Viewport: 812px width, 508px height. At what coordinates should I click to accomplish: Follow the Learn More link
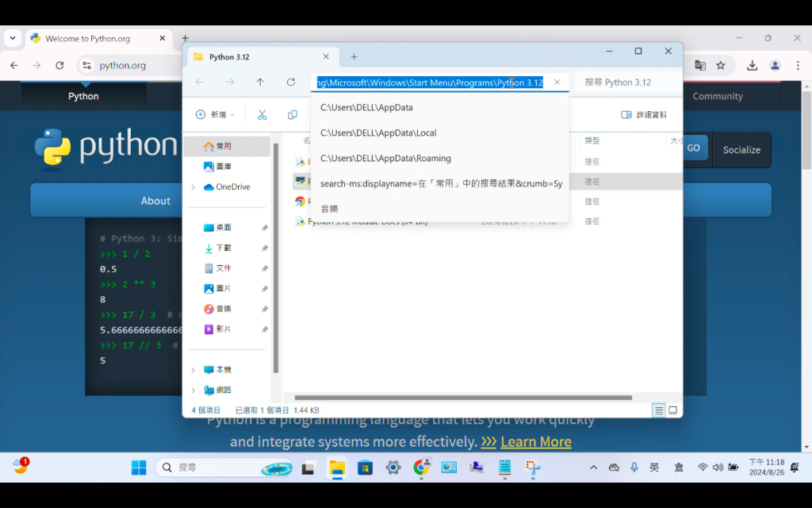[536, 441]
